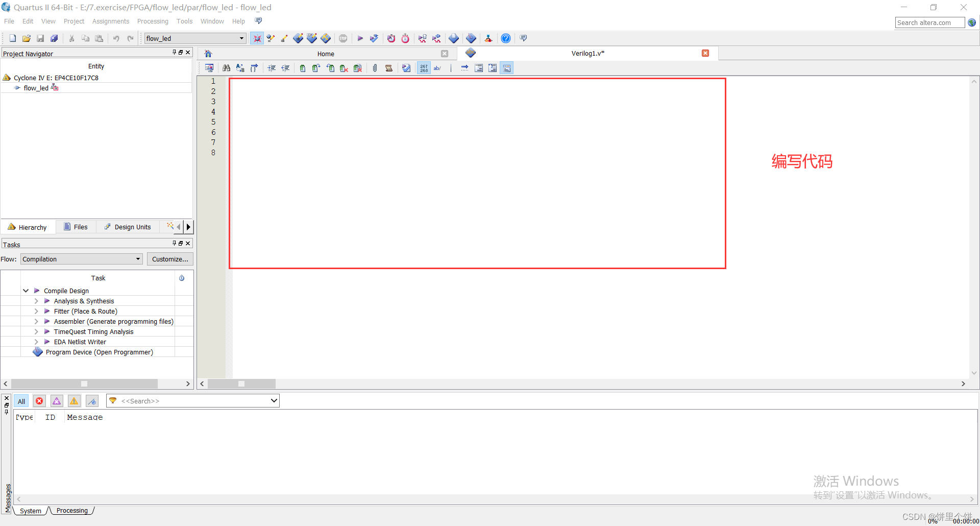The width and height of the screenshot is (980, 526).
Task: Click the Tasks panel horizontal scrollbar thumb
Action: (x=84, y=384)
